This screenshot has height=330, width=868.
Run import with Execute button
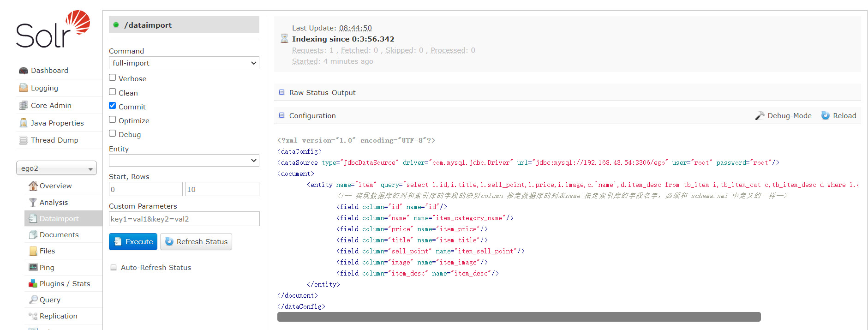pyautogui.click(x=133, y=241)
